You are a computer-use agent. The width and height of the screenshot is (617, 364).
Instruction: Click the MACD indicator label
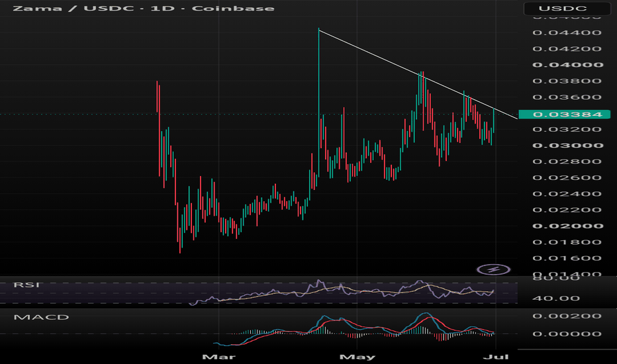click(41, 317)
